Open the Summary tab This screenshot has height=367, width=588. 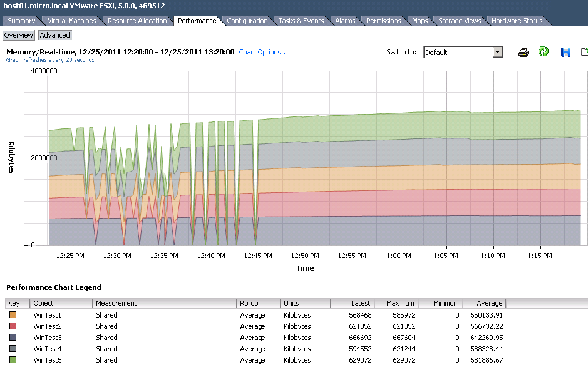tap(21, 21)
